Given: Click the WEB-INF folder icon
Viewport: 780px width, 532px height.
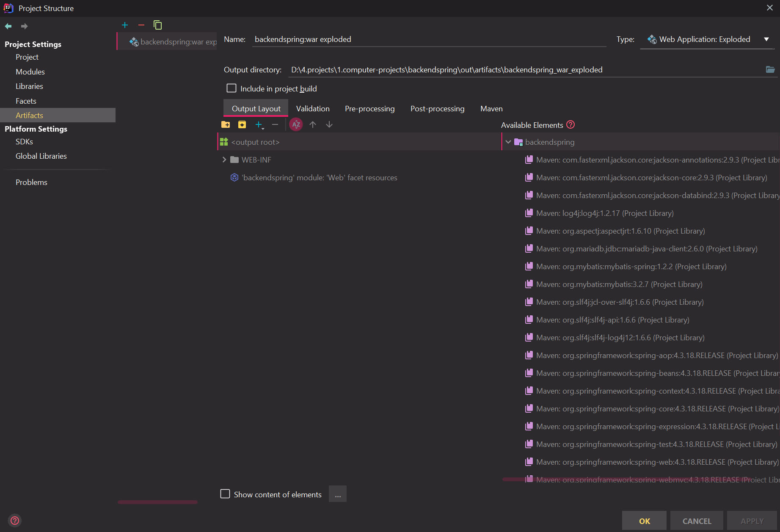Looking at the screenshot, I should 234,160.
